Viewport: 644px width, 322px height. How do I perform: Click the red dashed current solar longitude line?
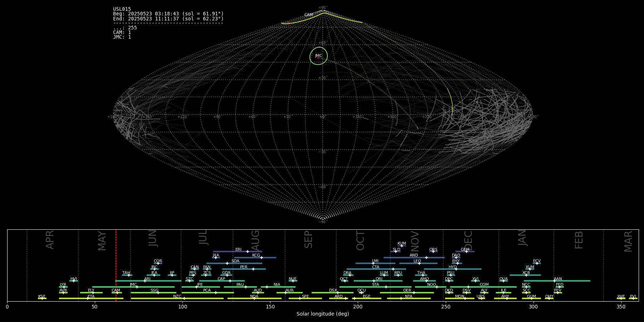point(116,265)
